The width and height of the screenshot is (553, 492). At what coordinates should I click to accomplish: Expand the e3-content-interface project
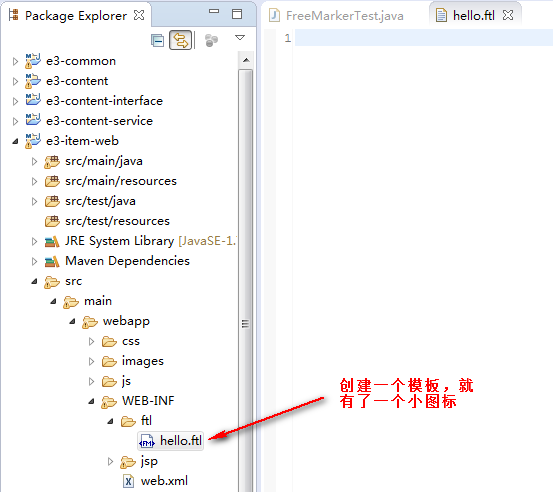click(x=15, y=102)
